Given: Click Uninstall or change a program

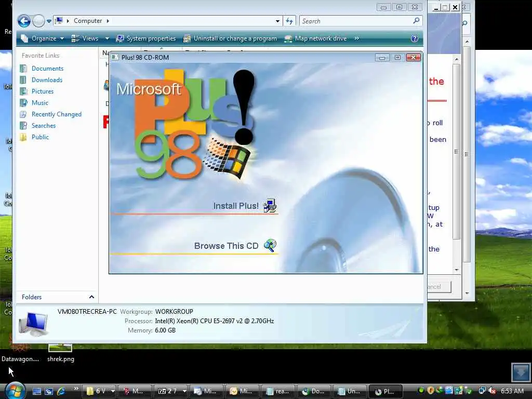Looking at the screenshot, I should coord(230,38).
